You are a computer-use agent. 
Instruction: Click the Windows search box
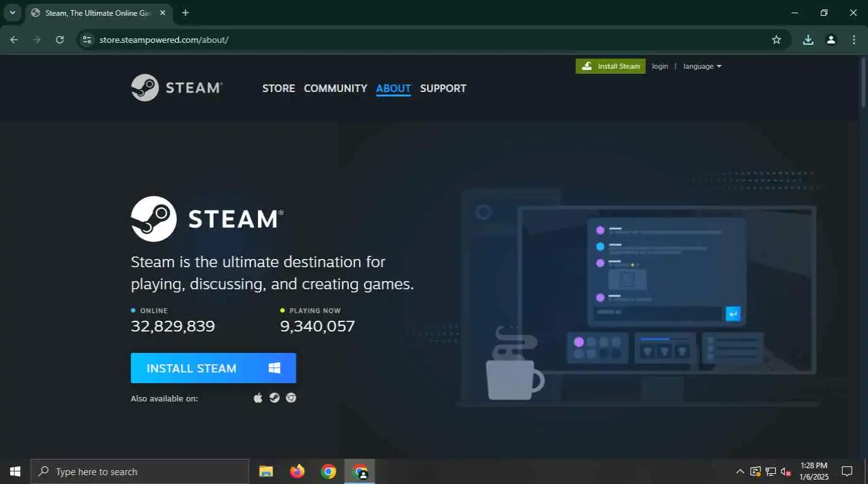[x=140, y=471]
